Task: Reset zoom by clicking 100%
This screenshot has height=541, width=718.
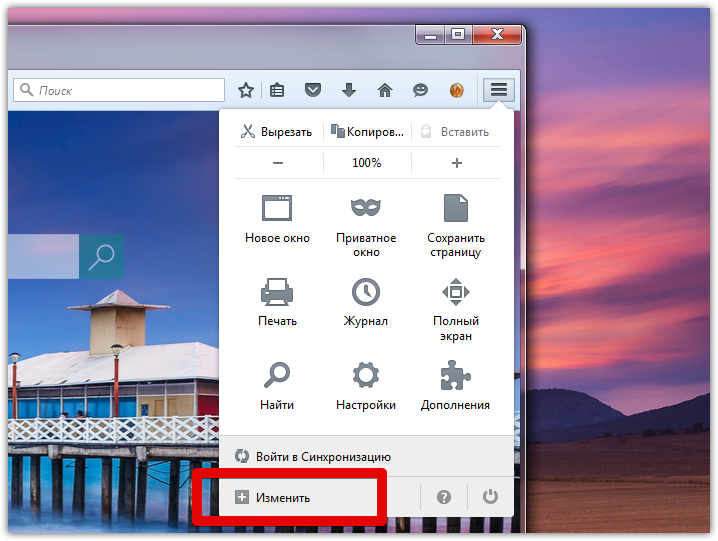Action: point(367,163)
